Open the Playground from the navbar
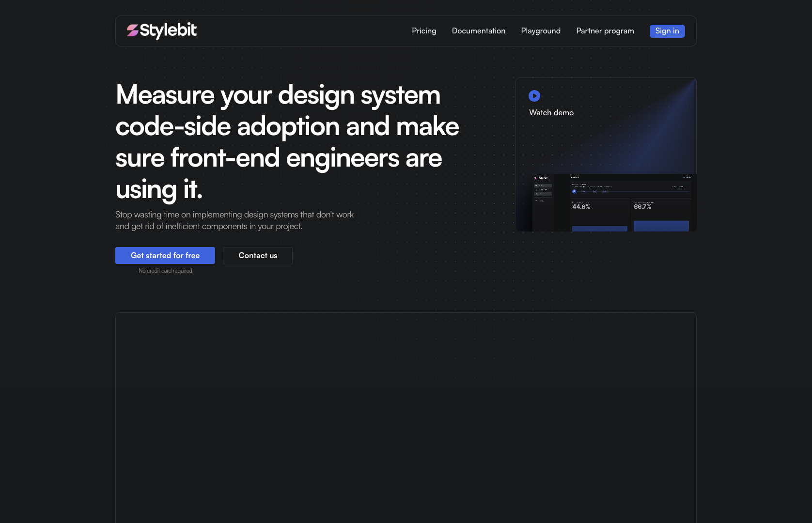This screenshot has width=812, height=523. (540, 31)
